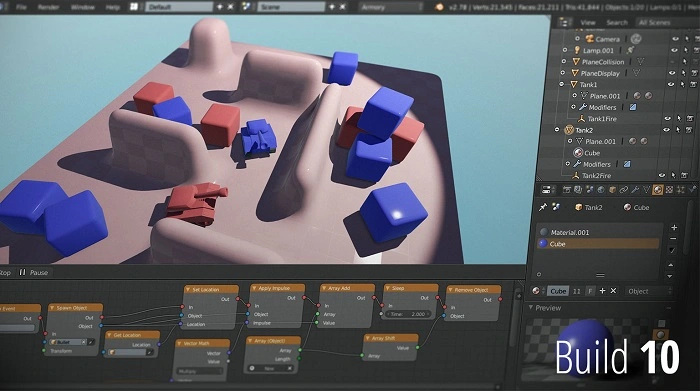The width and height of the screenshot is (700, 391).
Task: Toggle visibility of Tank1
Action: (x=671, y=84)
